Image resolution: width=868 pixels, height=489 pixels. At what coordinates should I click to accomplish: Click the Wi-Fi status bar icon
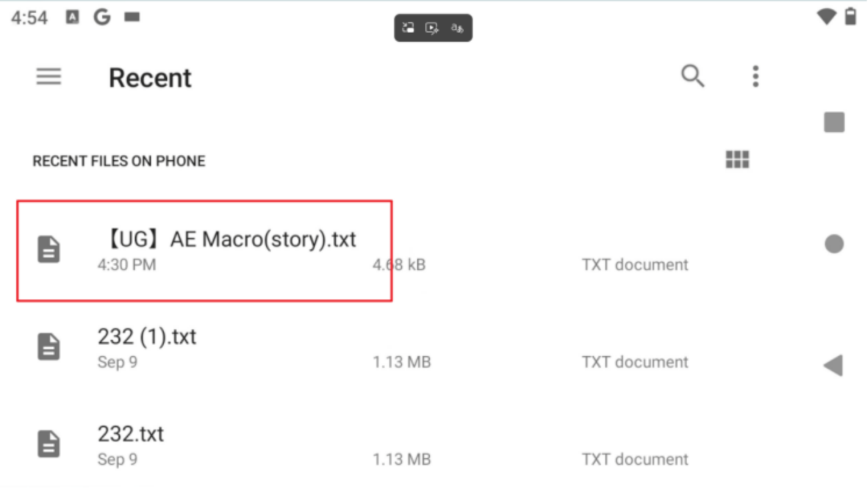tap(826, 17)
